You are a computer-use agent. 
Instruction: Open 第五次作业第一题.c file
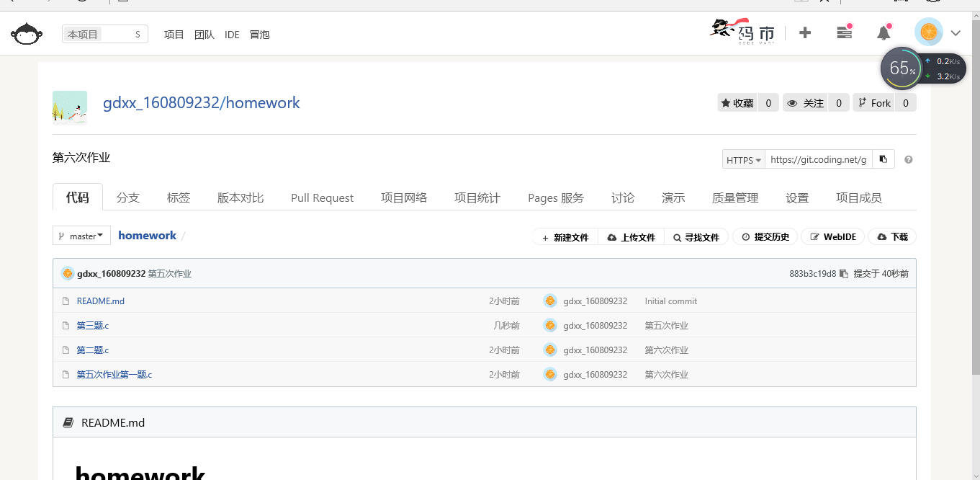[x=114, y=375]
